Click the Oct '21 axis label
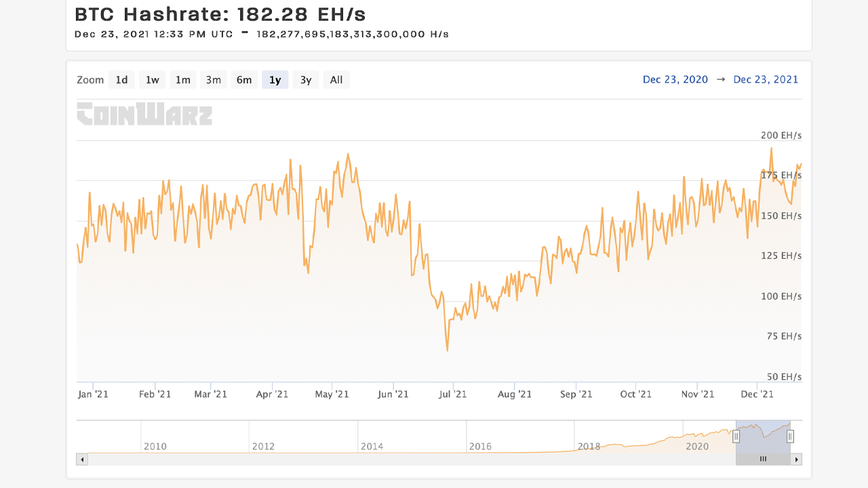The image size is (868, 488). click(635, 394)
